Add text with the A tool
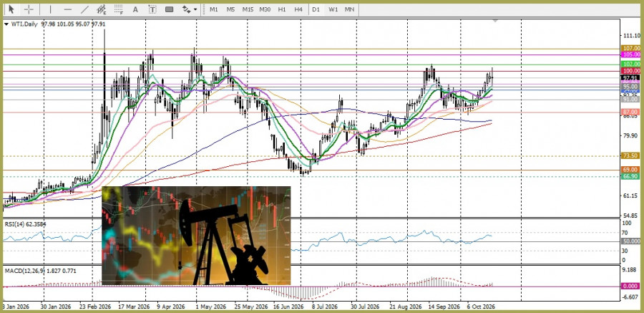This screenshot has height=313, width=644. [135, 9]
